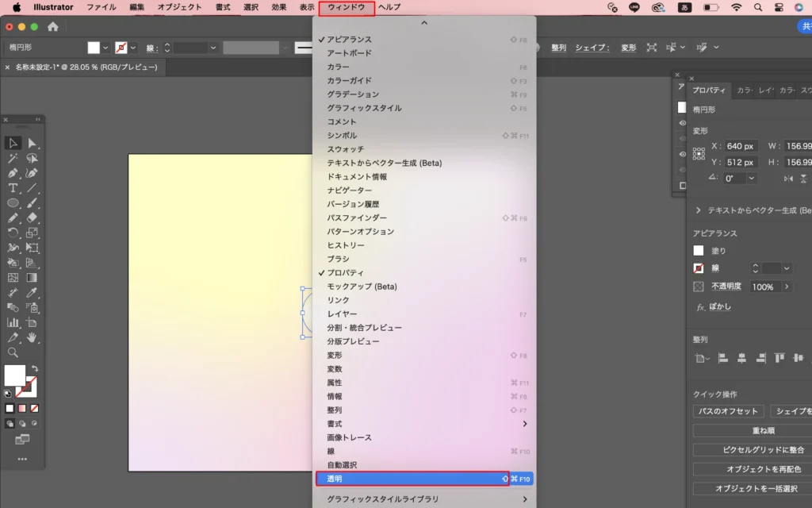
Task: Click the horizontal align left icon
Action: [723, 358]
